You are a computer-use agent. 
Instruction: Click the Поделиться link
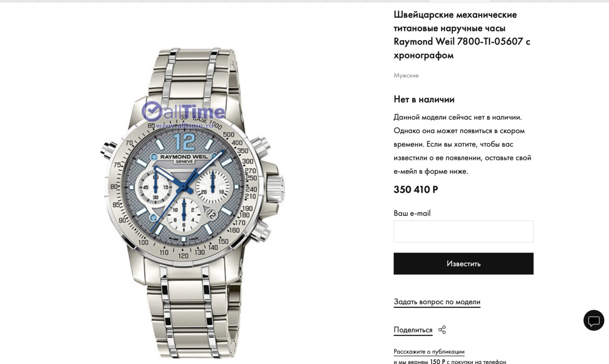click(x=413, y=330)
